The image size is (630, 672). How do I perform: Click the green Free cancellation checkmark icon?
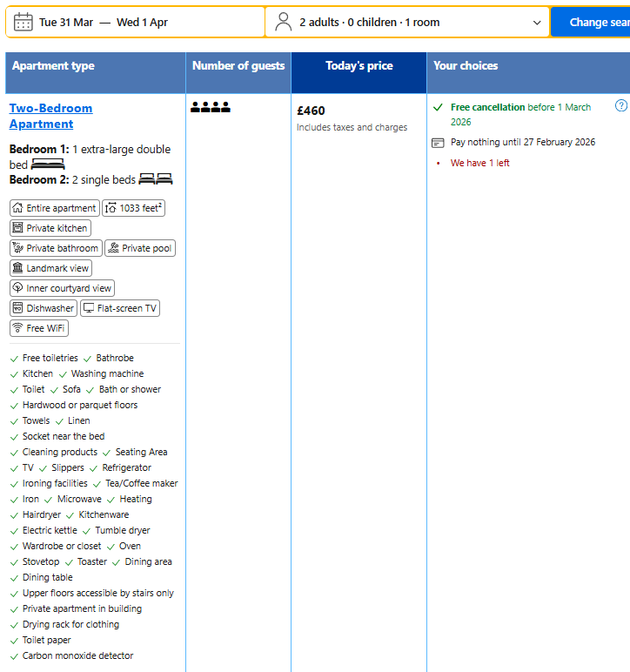tap(438, 107)
